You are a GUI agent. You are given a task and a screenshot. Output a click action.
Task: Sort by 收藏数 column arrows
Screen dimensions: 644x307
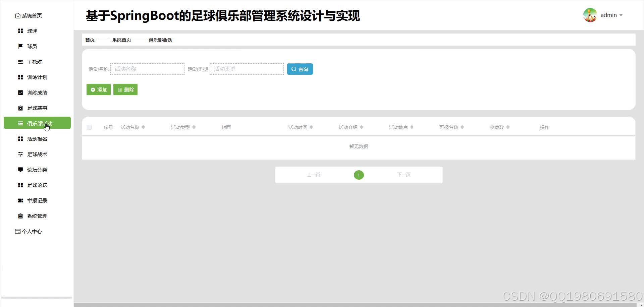coord(508,127)
